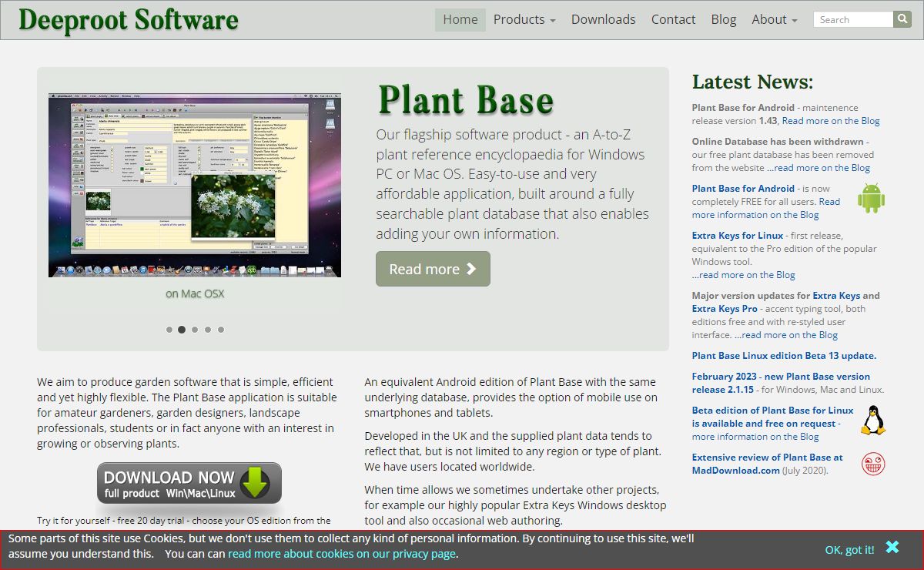Image resolution: width=924 pixels, height=570 pixels.
Task: Select the first carousel dot
Action: point(169,330)
